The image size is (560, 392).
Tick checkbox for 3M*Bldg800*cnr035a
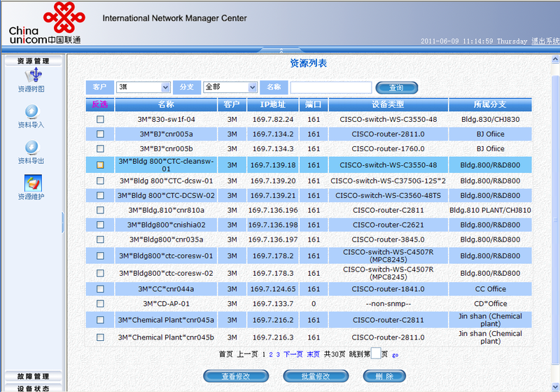(x=100, y=239)
